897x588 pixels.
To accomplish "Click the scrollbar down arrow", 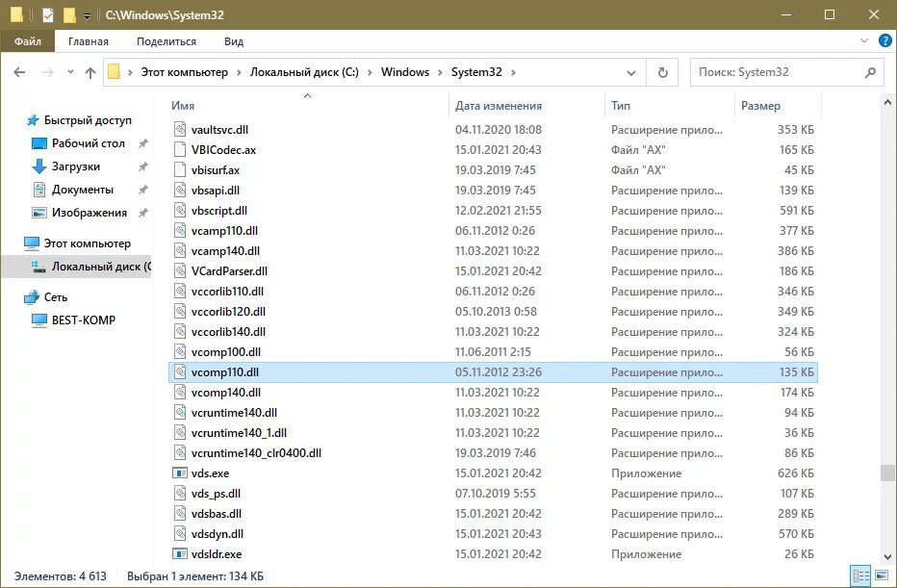I will 887,556.
